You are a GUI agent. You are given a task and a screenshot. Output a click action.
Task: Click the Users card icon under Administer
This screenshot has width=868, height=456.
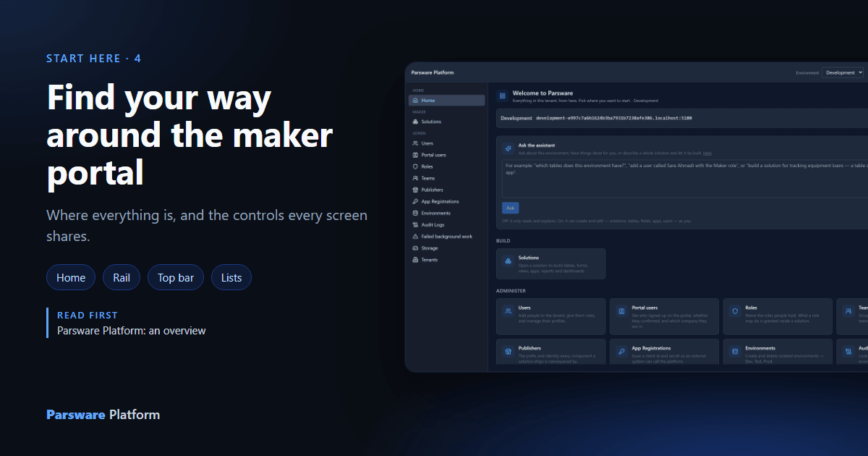tap(509, 311)
